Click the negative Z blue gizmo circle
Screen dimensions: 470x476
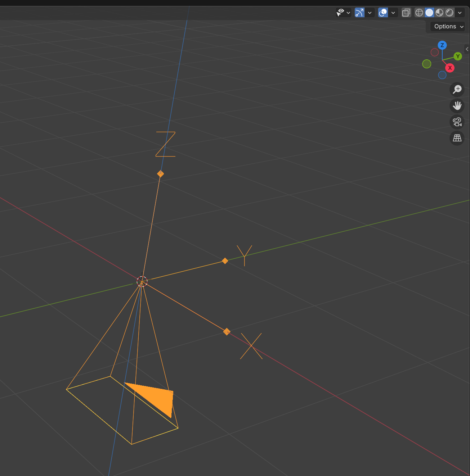pos(442,75)
